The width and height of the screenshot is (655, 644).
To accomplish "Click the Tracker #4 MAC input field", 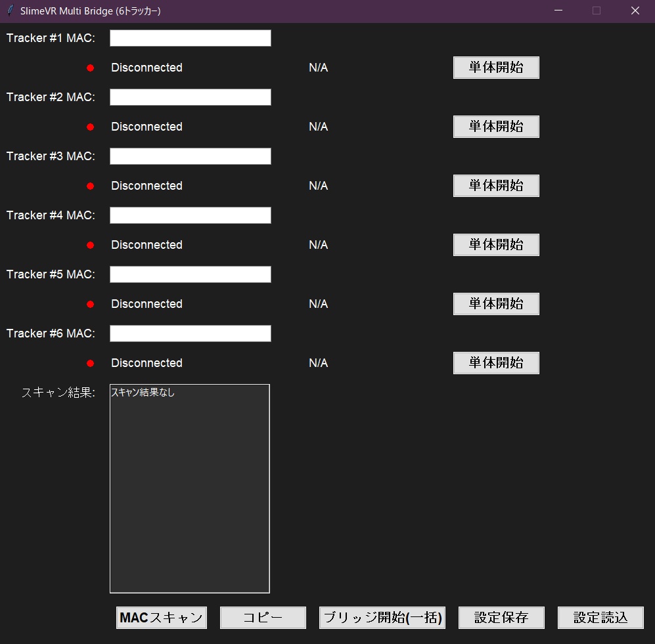I will click(191, 215).
